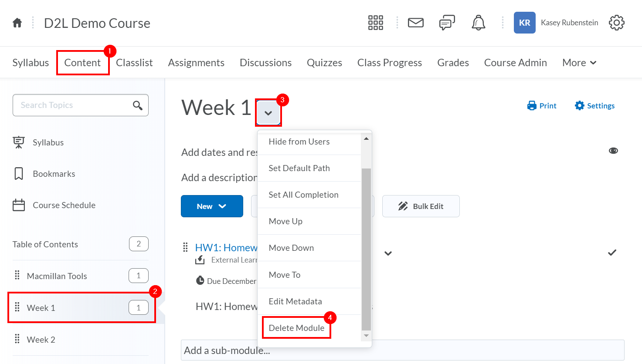The height and width of the screenshot is (364, 642).
Task: Open the Week 1 actions chevron
Action: click(268, 111)
